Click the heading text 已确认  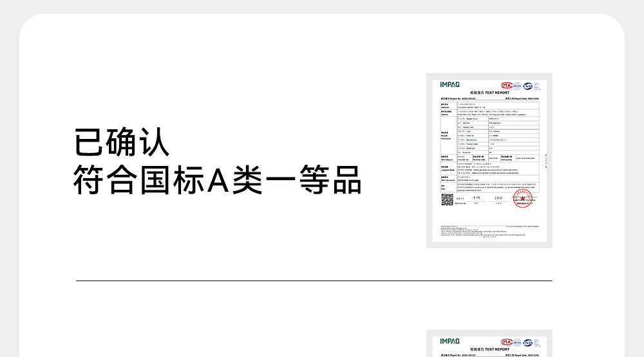122,142
